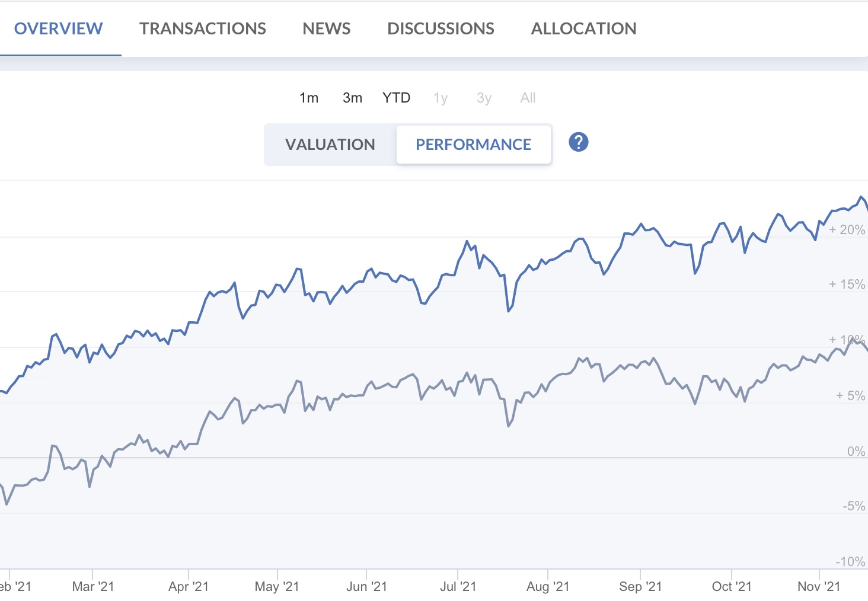Screen dimensions: 868x601
Task: Open the Allocation tab
Action: coord(583,28)
